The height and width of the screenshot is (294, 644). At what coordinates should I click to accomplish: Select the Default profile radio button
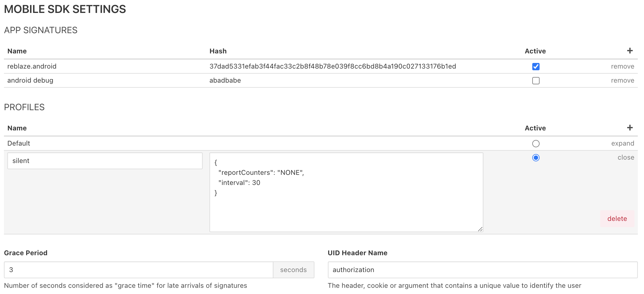coord(536,144)
